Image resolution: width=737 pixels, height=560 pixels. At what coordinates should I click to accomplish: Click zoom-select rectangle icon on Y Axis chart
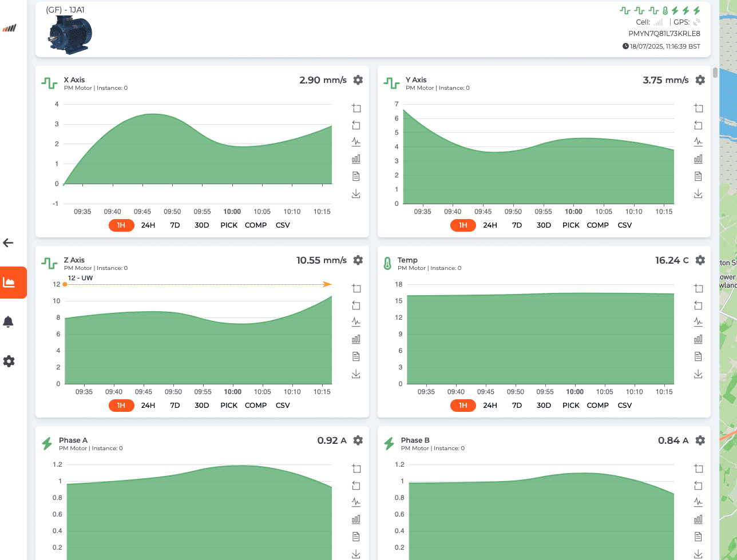coord(698,108)
